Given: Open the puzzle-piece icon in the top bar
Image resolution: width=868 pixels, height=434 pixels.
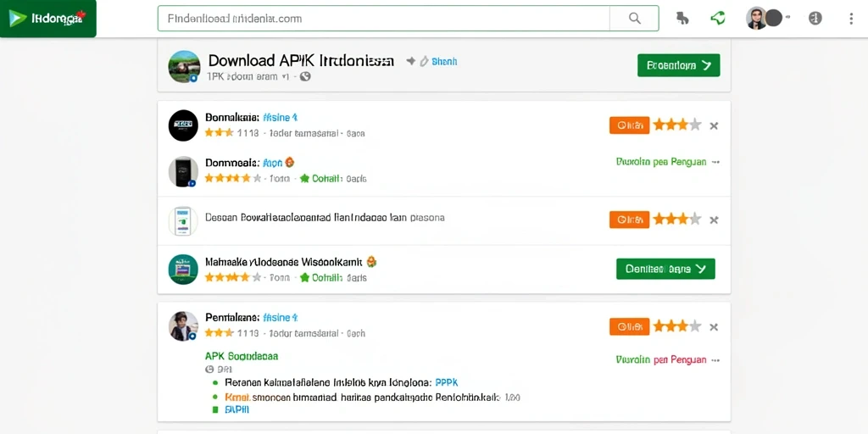Looking at the screenshot, I should pos(682,19).
